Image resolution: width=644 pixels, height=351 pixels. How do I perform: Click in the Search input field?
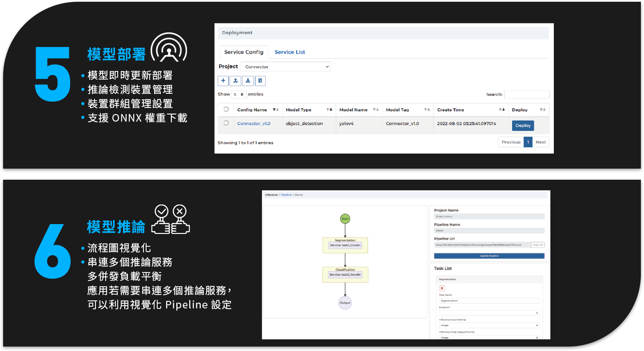527,95
